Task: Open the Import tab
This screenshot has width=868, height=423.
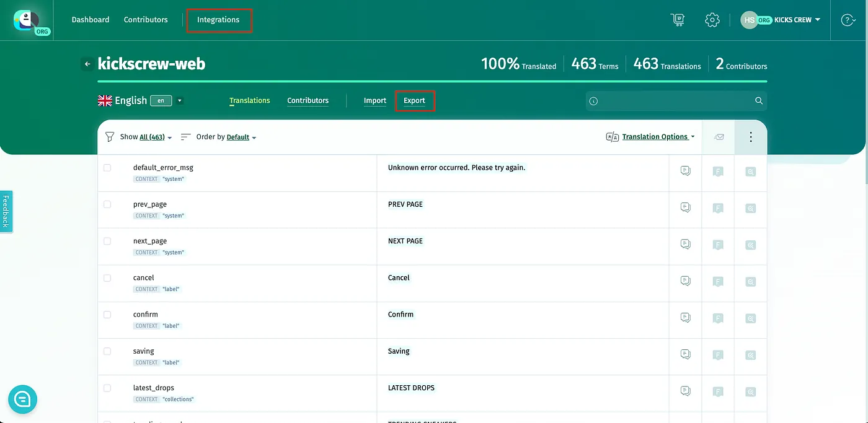Action: coord(375,100)
